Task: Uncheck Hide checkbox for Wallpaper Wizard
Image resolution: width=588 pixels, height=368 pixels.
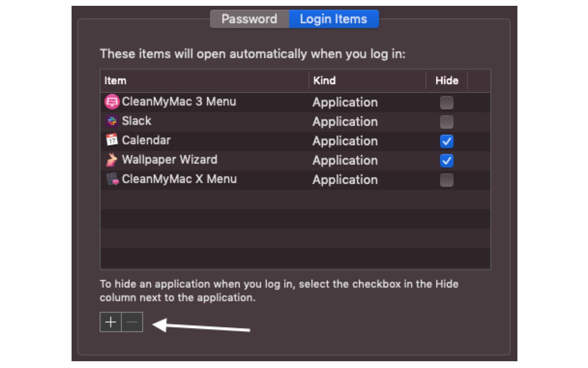Action: tap(447, 160)
